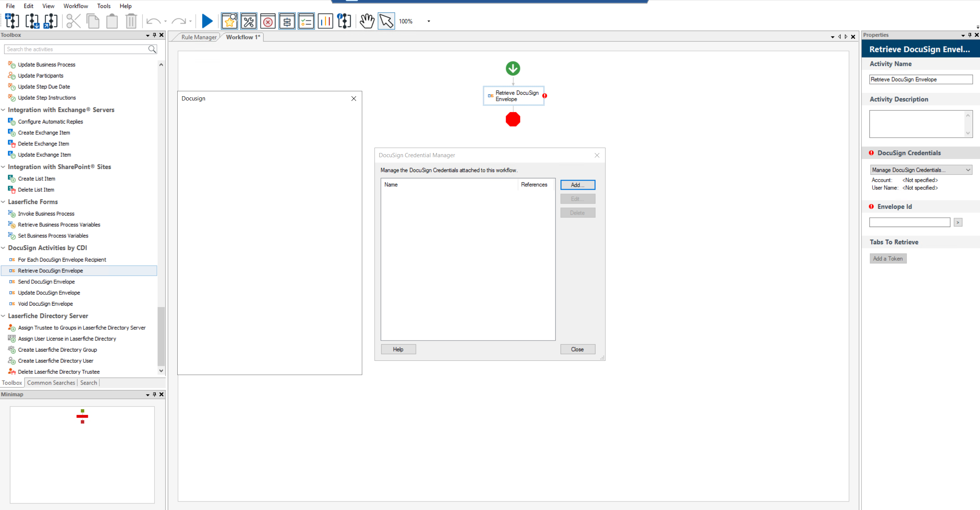Click the Help button in Credential Manager
Screen dimensions: 980x510
(x=398, y=349)
